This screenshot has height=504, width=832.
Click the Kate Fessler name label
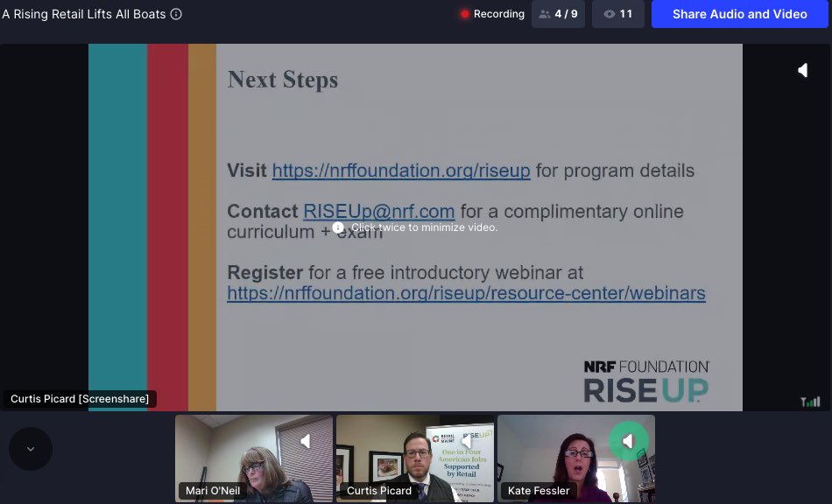click(539, 491)
